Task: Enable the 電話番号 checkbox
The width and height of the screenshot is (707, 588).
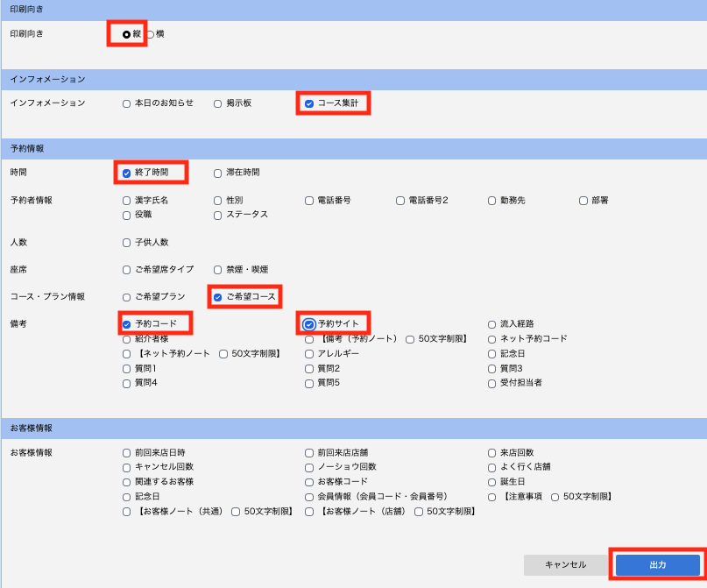Action: [x=309, y=201]
